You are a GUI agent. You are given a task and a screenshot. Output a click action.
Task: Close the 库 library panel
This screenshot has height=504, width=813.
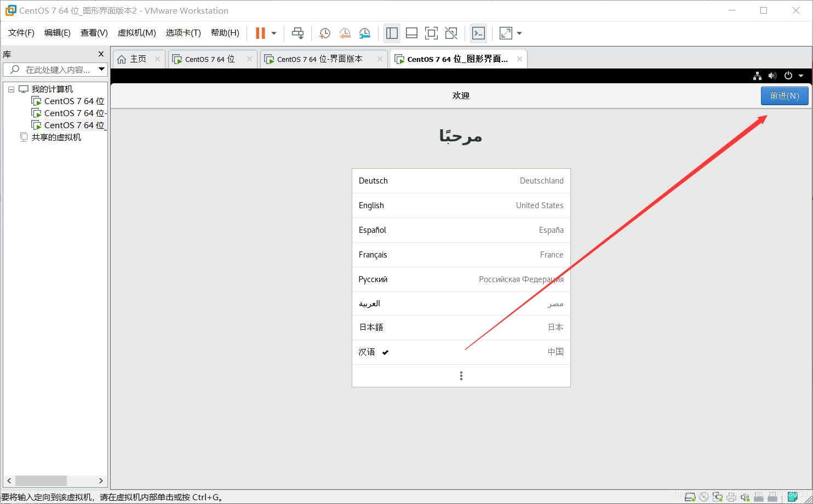pyautogui.click(x=101, y=54)
